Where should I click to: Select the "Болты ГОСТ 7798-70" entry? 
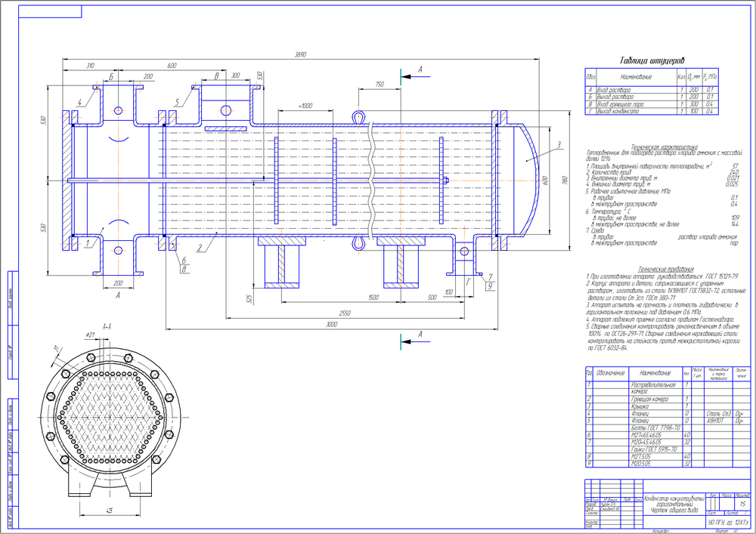[x=655, y=428]
